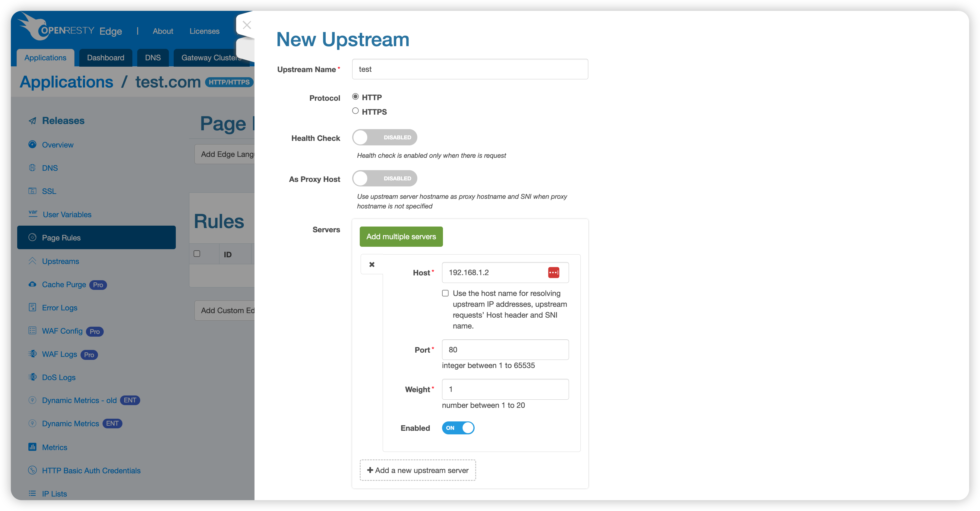The height and width of the screenshot is (511, 980).
Task: Select the HTTP protocol radio button
Action: coord(355,97)
